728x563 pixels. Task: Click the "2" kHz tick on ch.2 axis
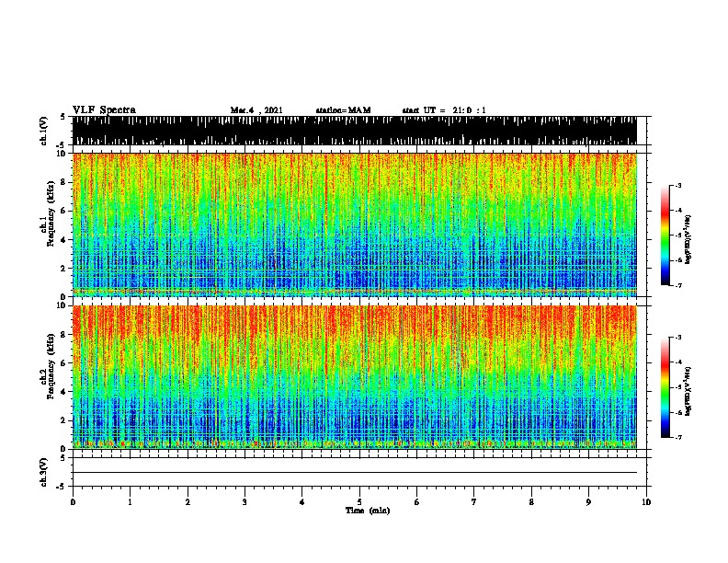[65, 420]
